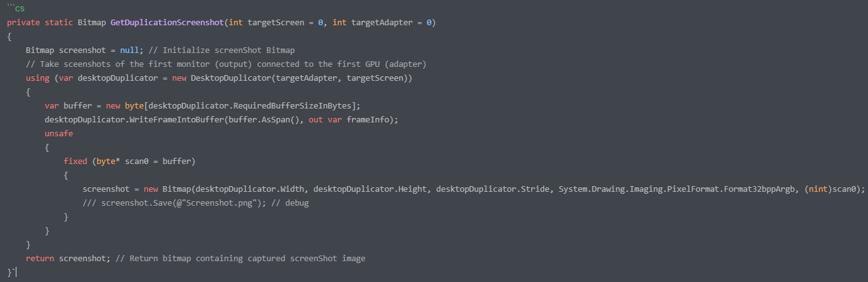Viewport: 868px width, 282px height.
Task: Click the "null" keyword in the screenshot initialization
Action: pyautogui.click(x=129, y=50)
